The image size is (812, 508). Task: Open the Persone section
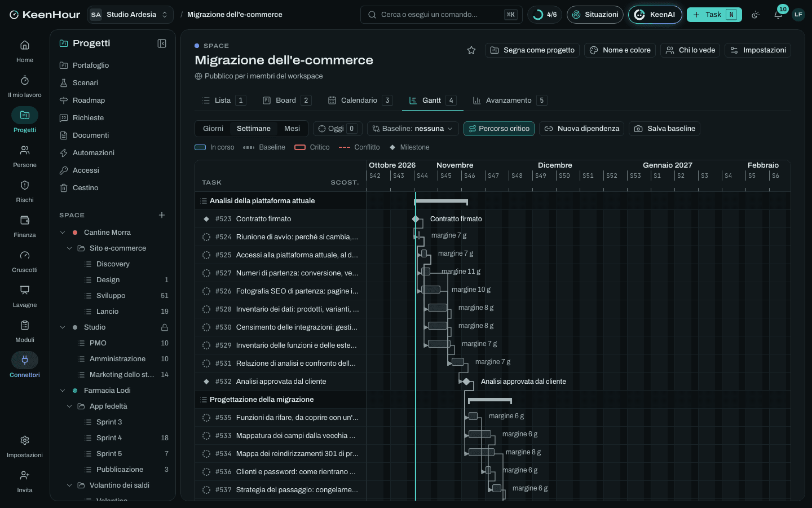click(25, 156)
